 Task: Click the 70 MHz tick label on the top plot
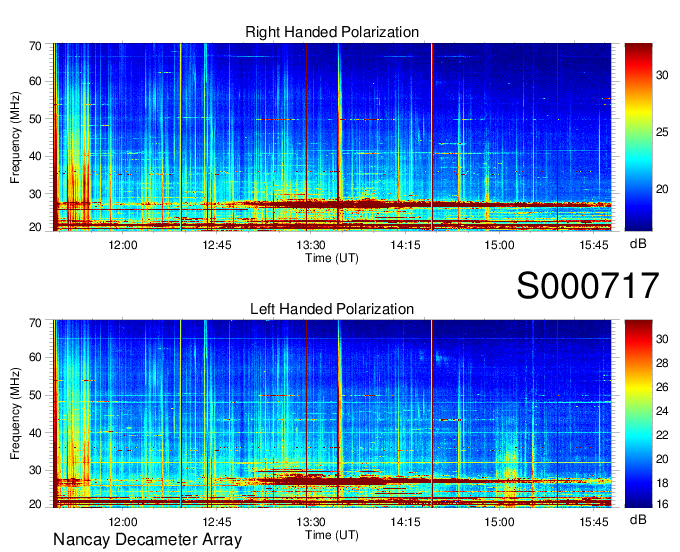coord(35,46)
